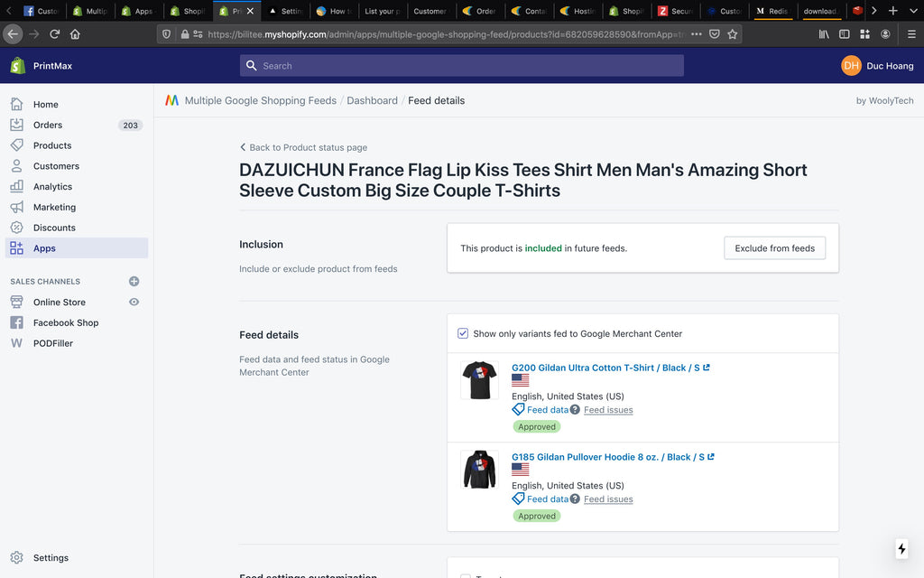Viewport: 924px width, 578px height.
Task: Switch to the Redis browser tab
Action: point(772,11)
